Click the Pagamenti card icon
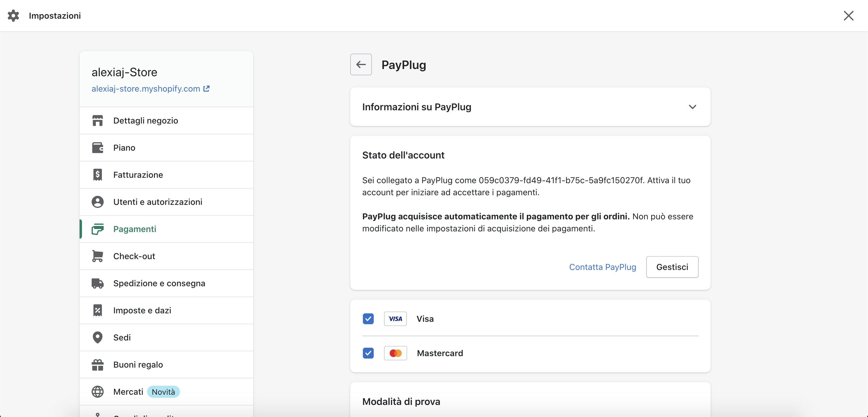This screenshot has height=417, width=868. tap(98, 229)
